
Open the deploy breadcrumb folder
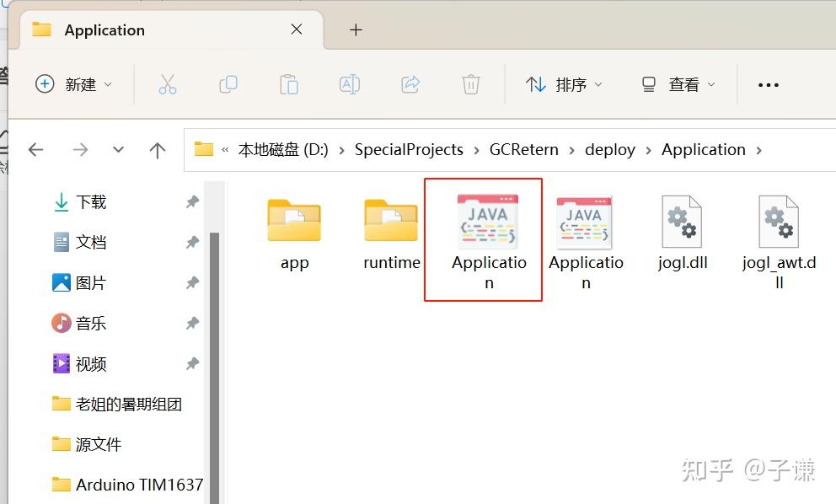(x=610, y=149)
